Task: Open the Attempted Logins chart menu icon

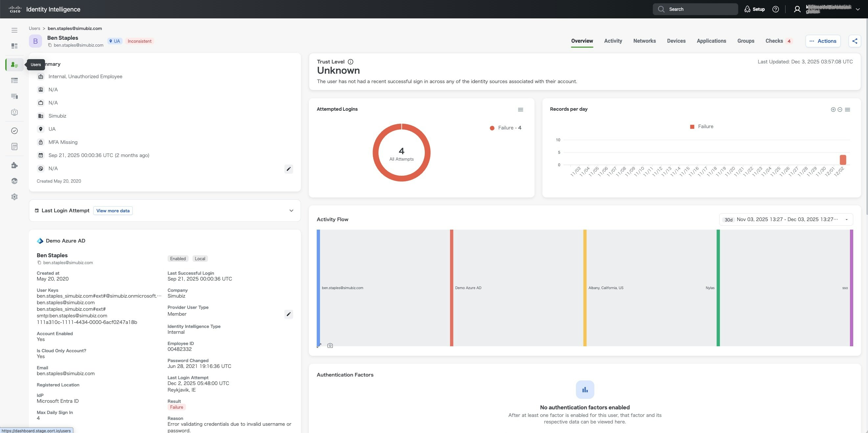Action: click(520, 109)
